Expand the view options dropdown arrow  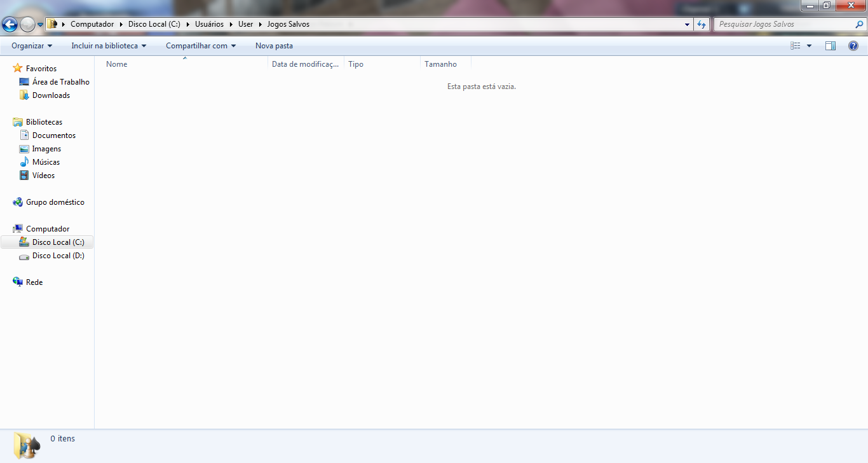[809, 46]
